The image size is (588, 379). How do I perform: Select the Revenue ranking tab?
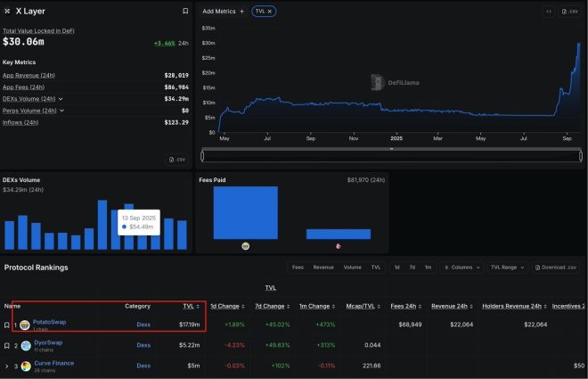pos(323,268)
